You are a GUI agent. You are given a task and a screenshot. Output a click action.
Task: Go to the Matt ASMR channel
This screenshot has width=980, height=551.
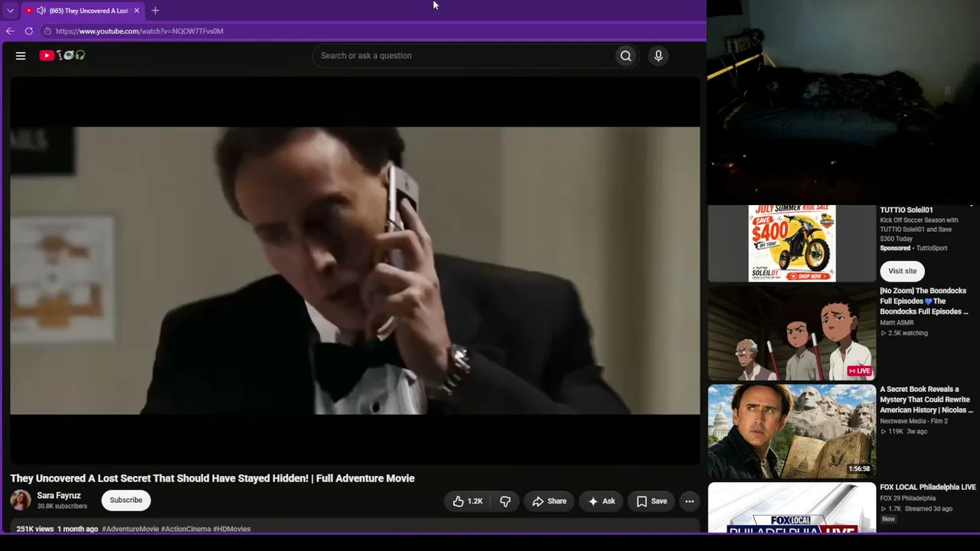click(x=897, y=323)
